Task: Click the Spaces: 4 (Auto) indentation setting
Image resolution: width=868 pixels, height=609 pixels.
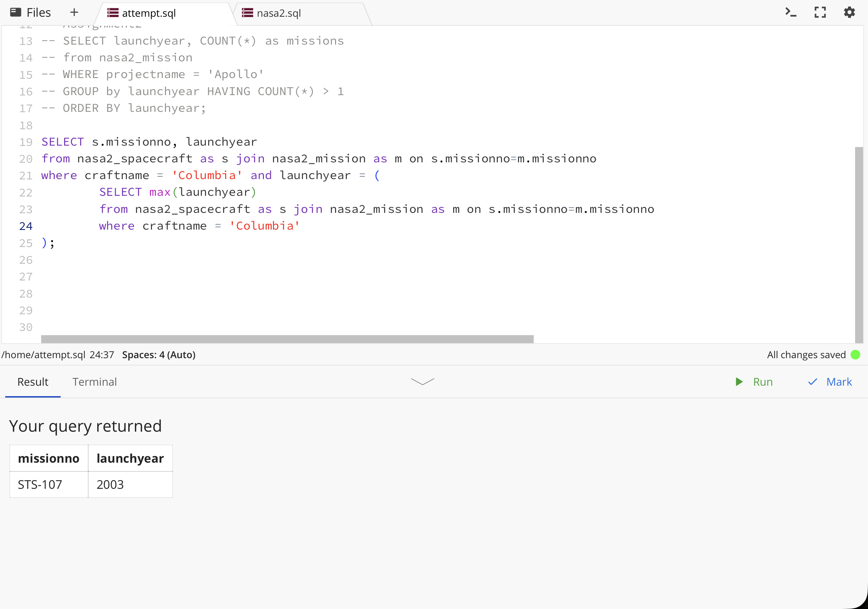Action: coord(159,355)
